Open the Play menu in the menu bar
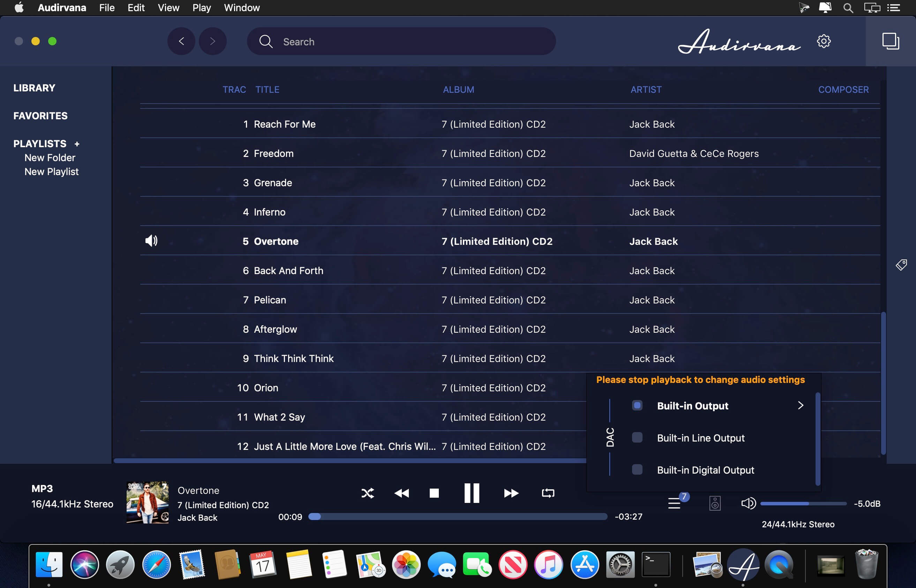Viewport: 916px width, 588px height. coord(201,8)
